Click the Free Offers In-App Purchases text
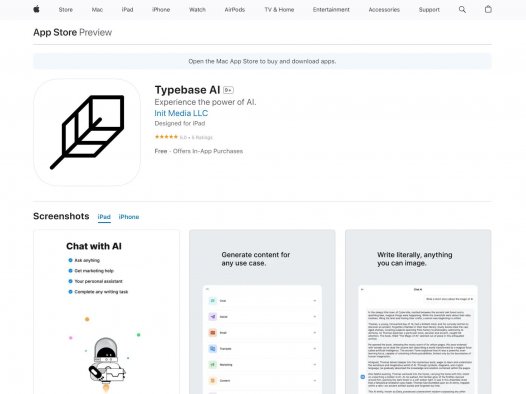Viewport: 526px width, 394px height. 199,151
